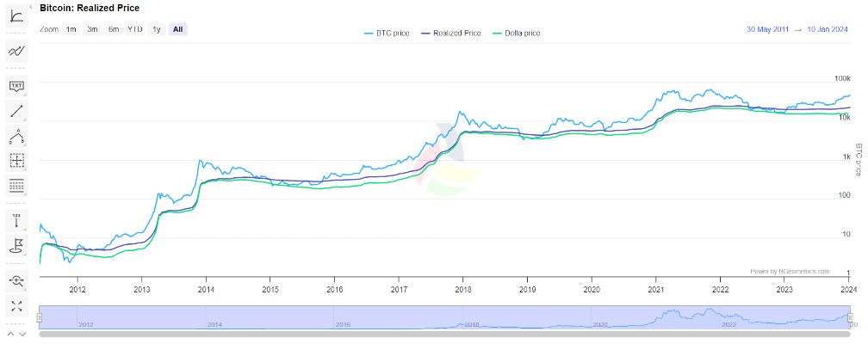Toggle the Delta price series in legend

click(516, 34)
